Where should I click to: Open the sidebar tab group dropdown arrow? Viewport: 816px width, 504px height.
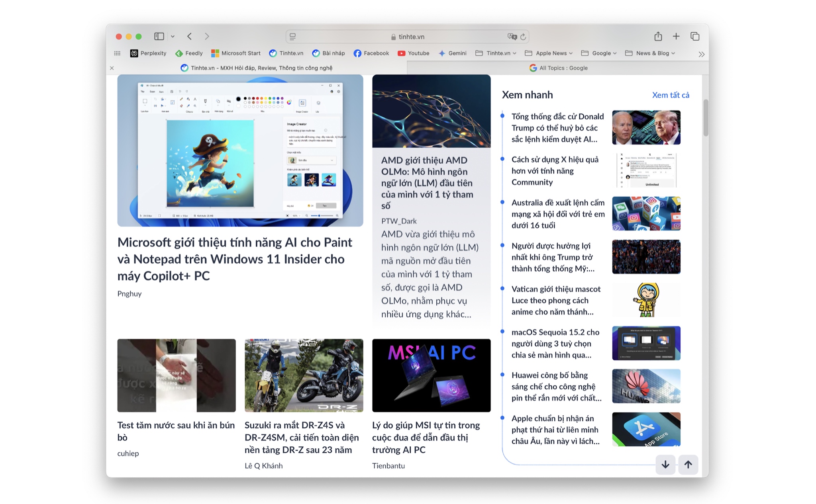(173, 36)
